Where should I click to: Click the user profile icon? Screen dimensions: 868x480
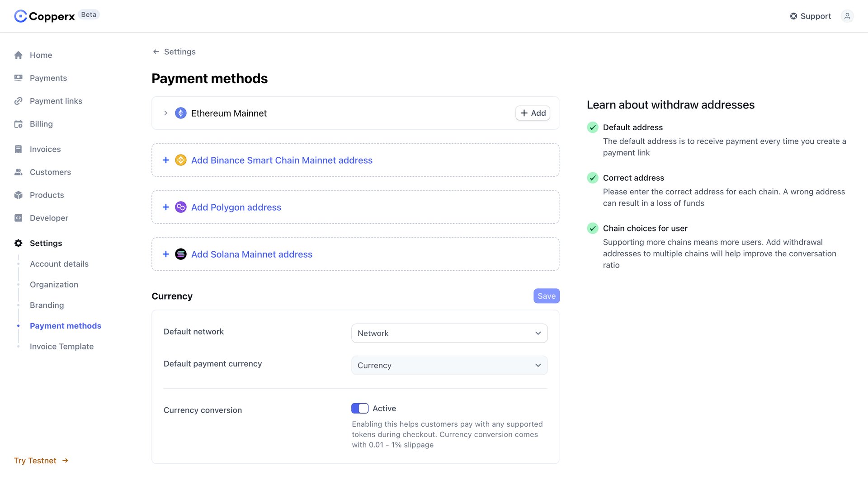point(847,16)
